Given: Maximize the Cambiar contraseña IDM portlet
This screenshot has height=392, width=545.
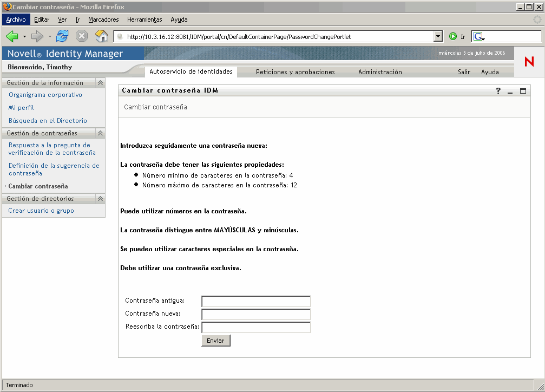Looking at the screenshot, I should tap(523, 91).
